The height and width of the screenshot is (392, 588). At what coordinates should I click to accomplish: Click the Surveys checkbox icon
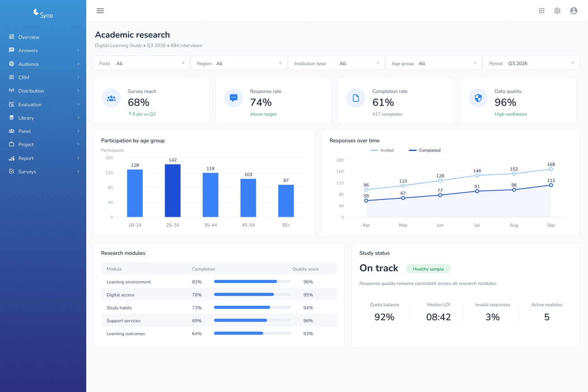[11, 171]
